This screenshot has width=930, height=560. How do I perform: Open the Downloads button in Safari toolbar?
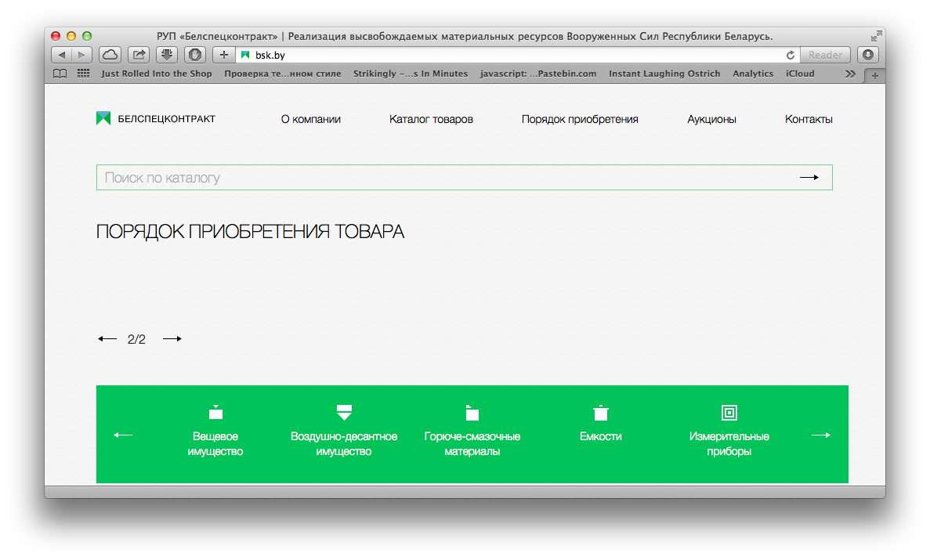click(x=166, y=55)
